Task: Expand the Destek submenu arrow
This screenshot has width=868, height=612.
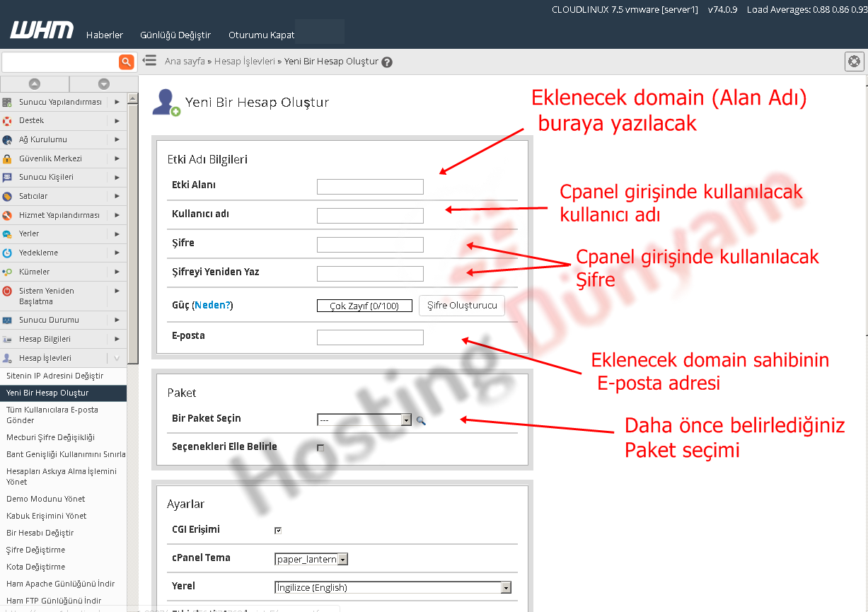Action: [117, 121]
